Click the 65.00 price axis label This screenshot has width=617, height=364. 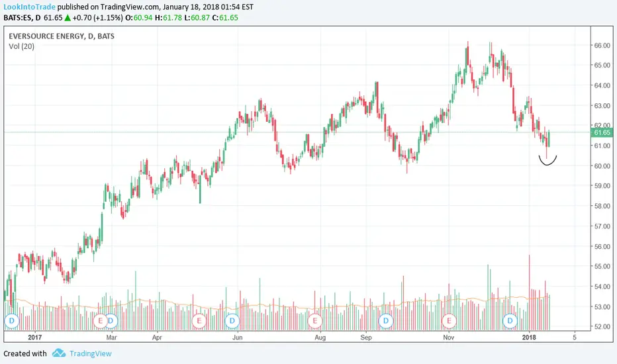tap(602, 66)
